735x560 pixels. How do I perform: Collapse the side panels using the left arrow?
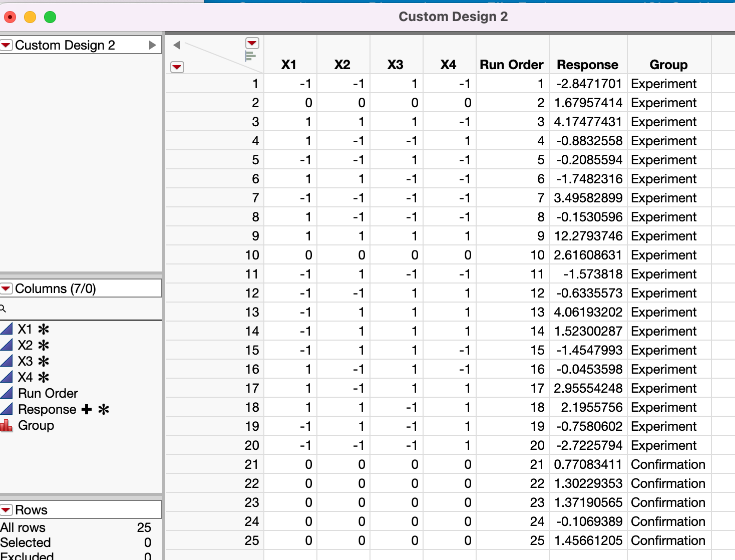(x=176, y=44)
